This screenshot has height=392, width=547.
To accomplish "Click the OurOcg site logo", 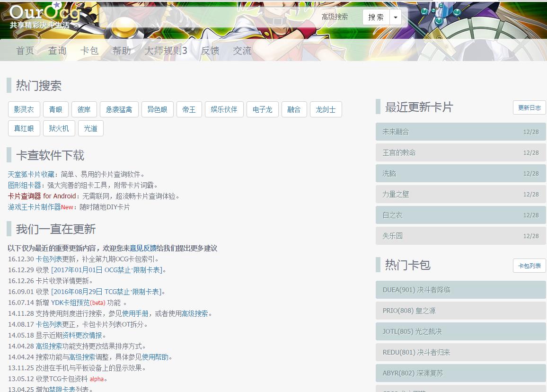I will (x=44, y=15).
